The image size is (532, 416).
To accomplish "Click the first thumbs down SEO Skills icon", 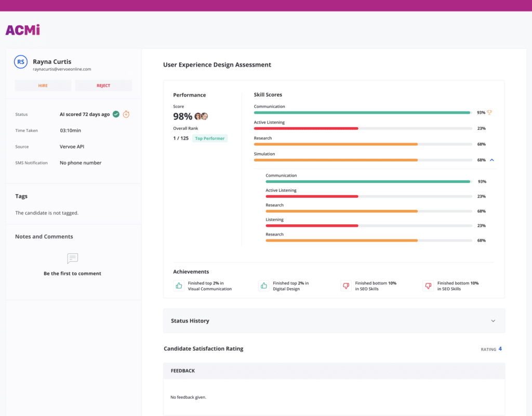I will tap(346, 286).
